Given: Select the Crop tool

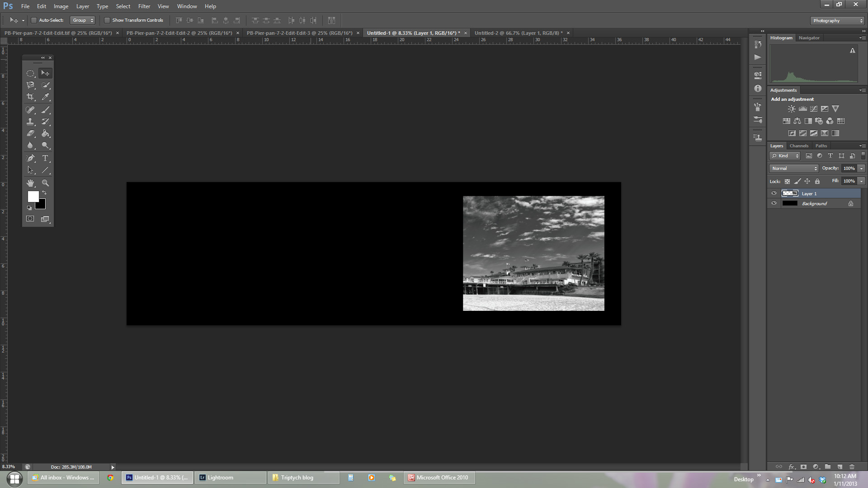Looking at the screenshot, I should [30, 97].
